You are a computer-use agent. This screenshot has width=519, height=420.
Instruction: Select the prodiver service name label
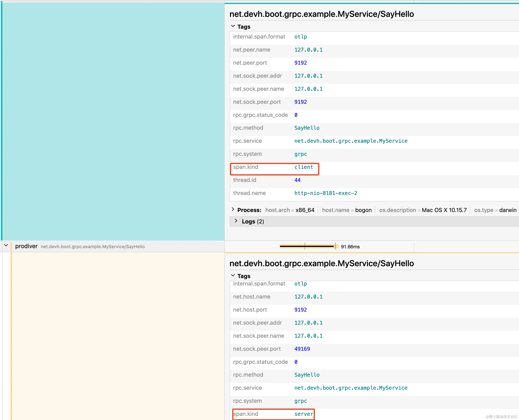tap(26, 246)
